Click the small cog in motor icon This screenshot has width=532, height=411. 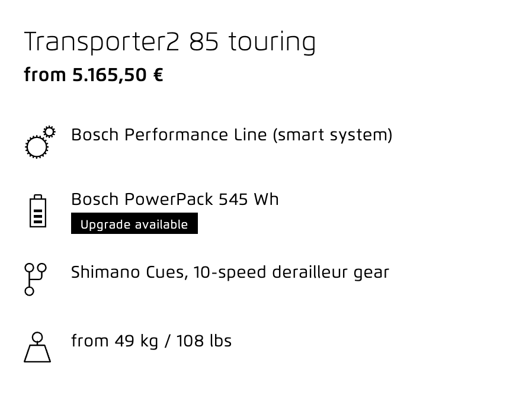[50, 131]
